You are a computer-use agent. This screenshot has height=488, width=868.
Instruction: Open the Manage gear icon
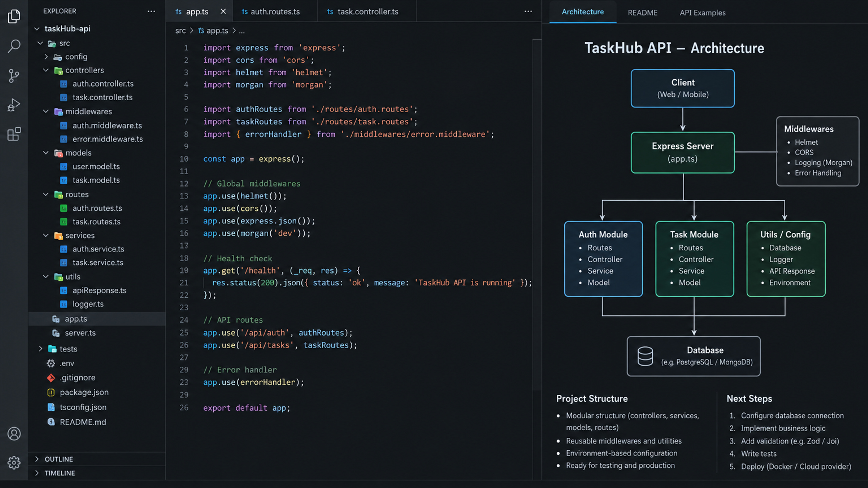click(x=14, y=462)
